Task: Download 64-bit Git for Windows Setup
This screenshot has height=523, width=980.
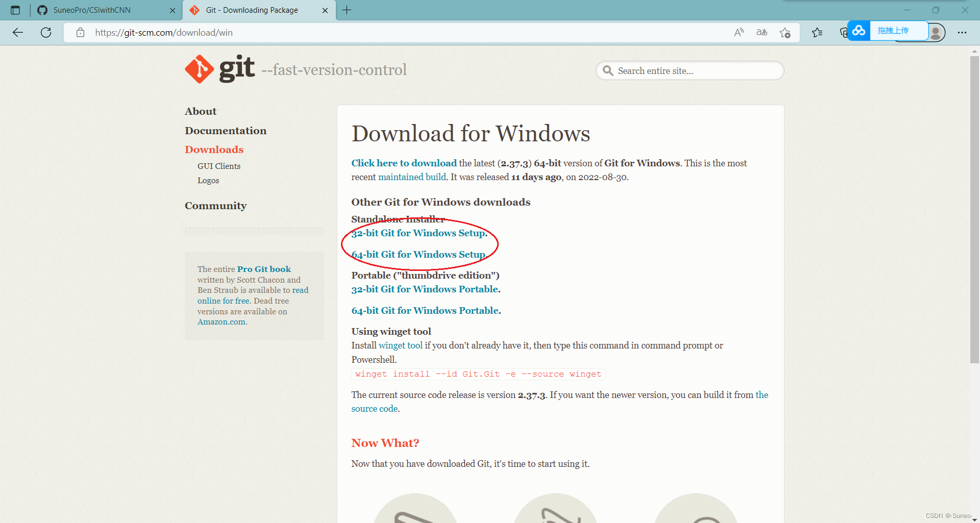Action: (x=419, y=255)
